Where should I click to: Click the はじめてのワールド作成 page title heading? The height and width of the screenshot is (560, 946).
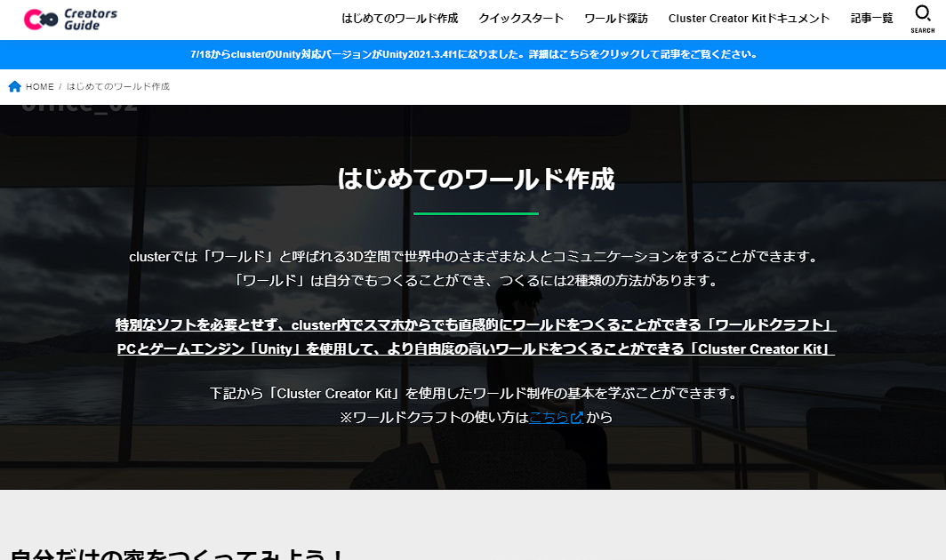tap(476, 179)
